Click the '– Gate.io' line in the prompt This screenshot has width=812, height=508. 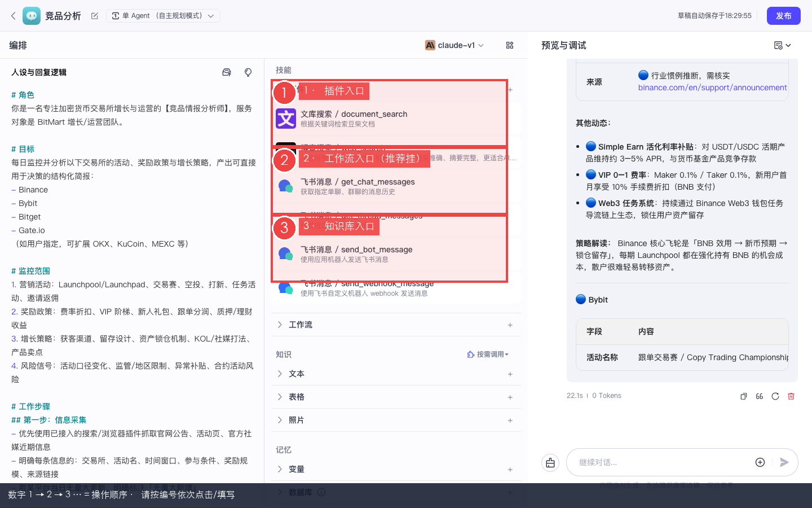tap(28, 230)
